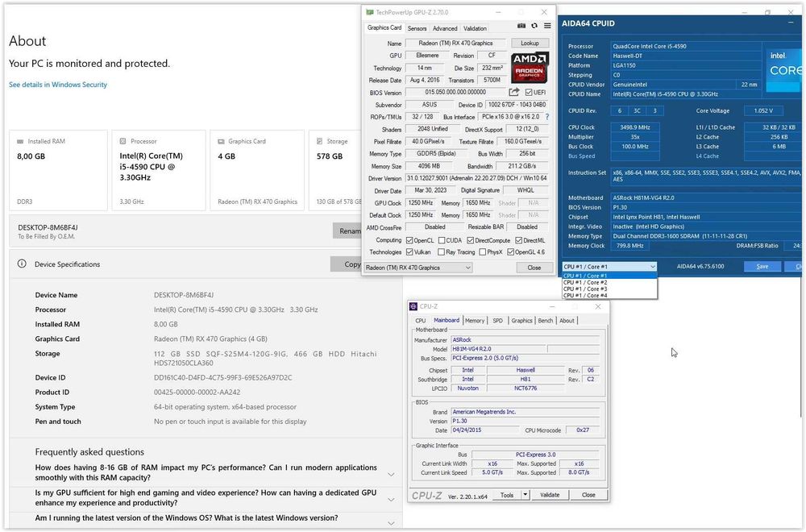Click the Lookup button in GPU-Z

coord(530,44)
